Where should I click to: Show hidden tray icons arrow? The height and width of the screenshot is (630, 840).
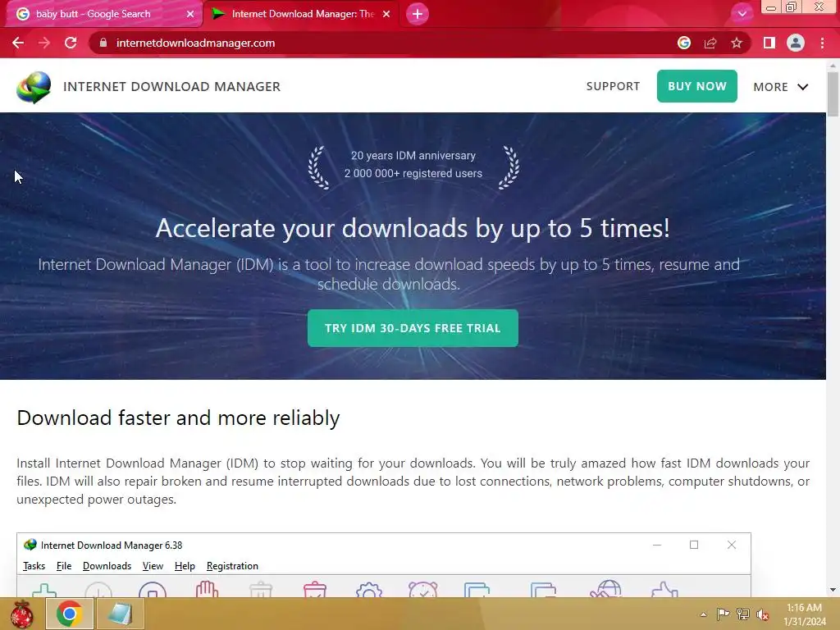703,614
